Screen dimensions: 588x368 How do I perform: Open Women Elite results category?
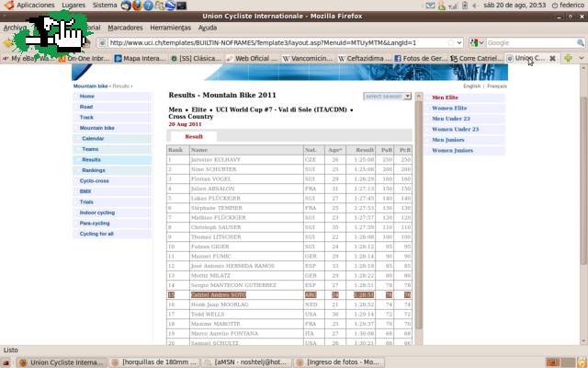point(449,109)
